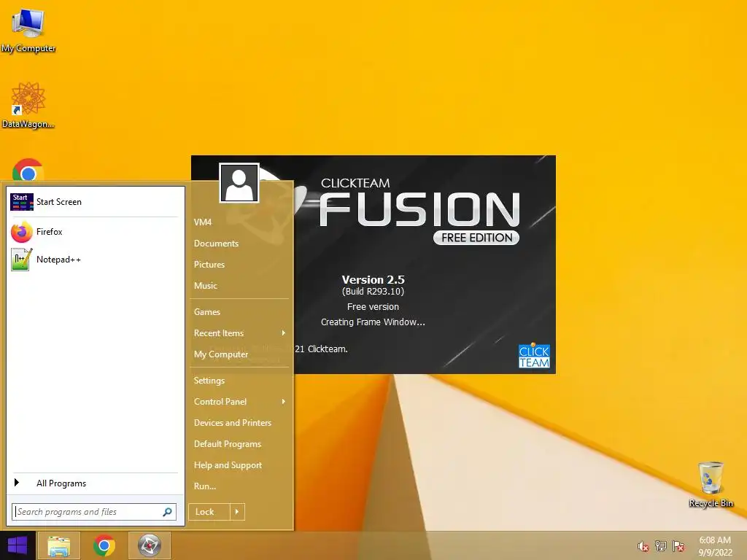747x560 pixels.
Task: Open Documents from the Start menu
Action: [x=216, y=244]
